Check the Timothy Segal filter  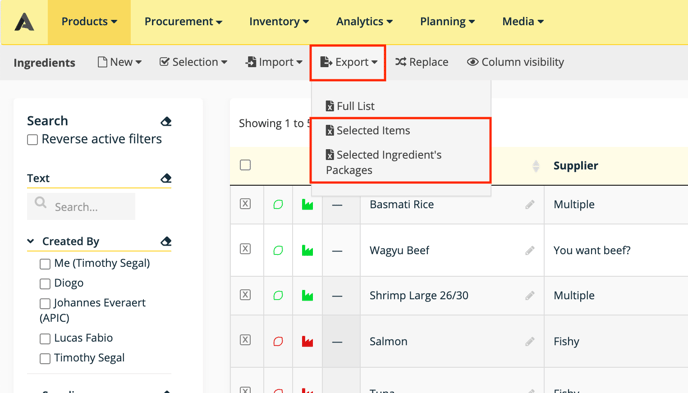click(x=45, y=358)
